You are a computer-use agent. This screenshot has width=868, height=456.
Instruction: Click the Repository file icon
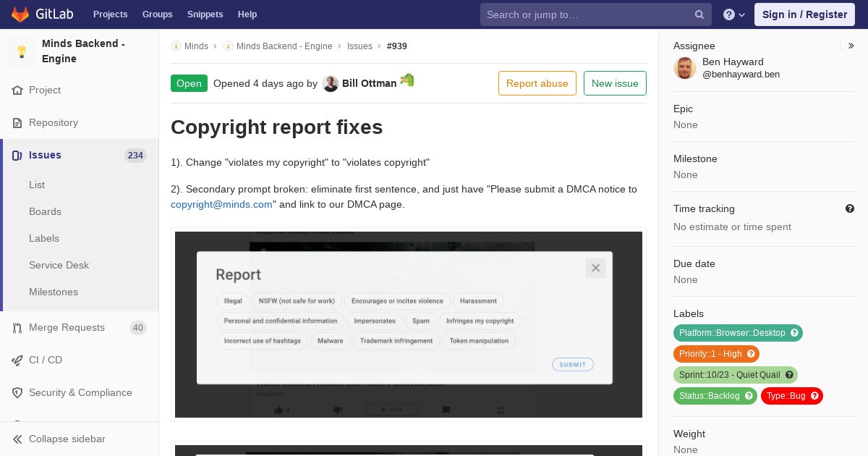coord(17,123)
